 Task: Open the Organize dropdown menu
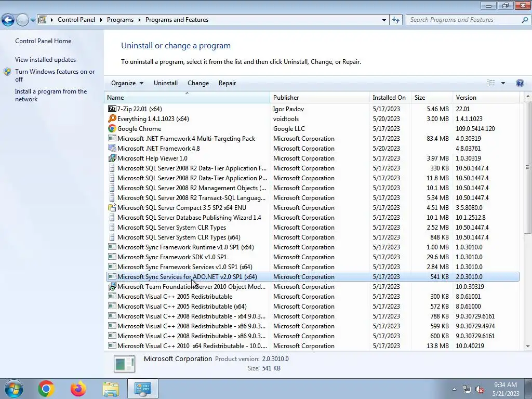point(127,83)
